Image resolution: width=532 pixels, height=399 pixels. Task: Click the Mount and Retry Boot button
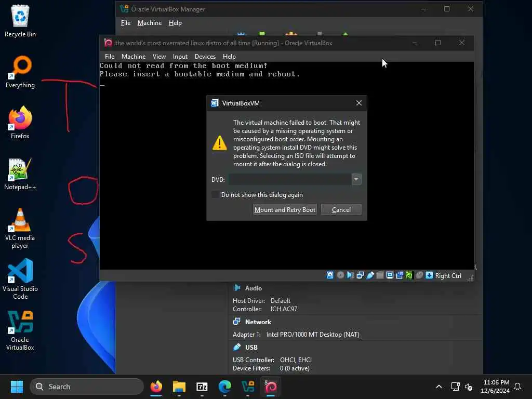(x=285, y=210)
